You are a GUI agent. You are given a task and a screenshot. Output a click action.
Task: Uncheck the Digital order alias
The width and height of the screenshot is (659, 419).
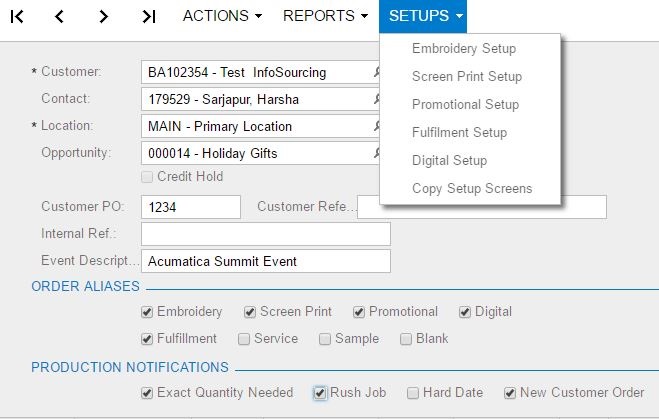pos(464,312)
